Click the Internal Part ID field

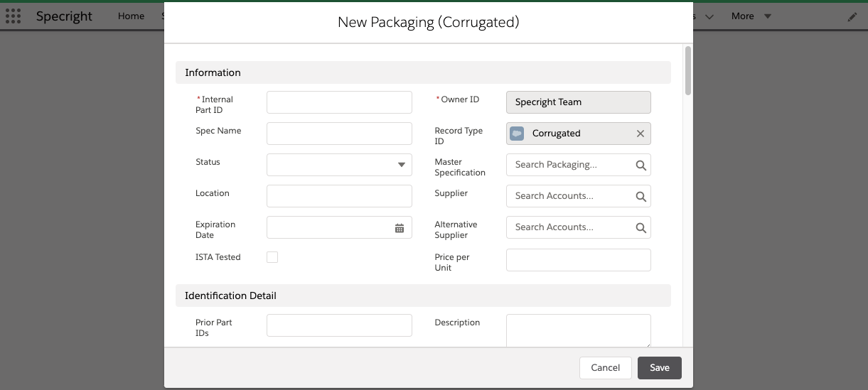pyautogui.click(x=339, y=102)
